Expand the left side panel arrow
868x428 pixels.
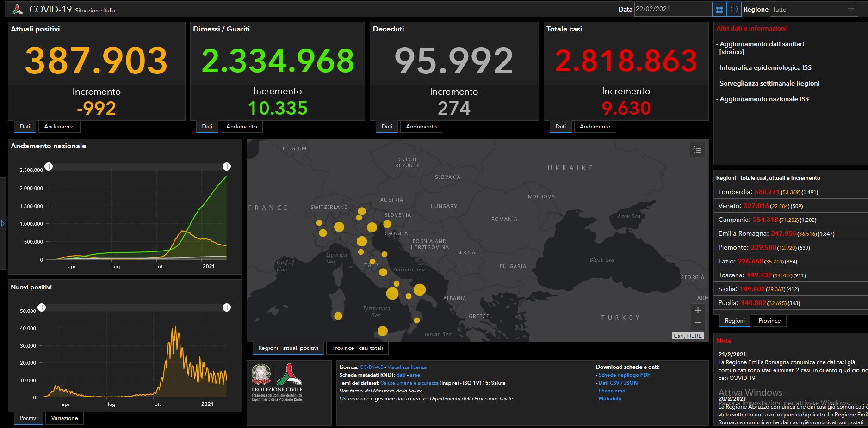tap(3, 224)
